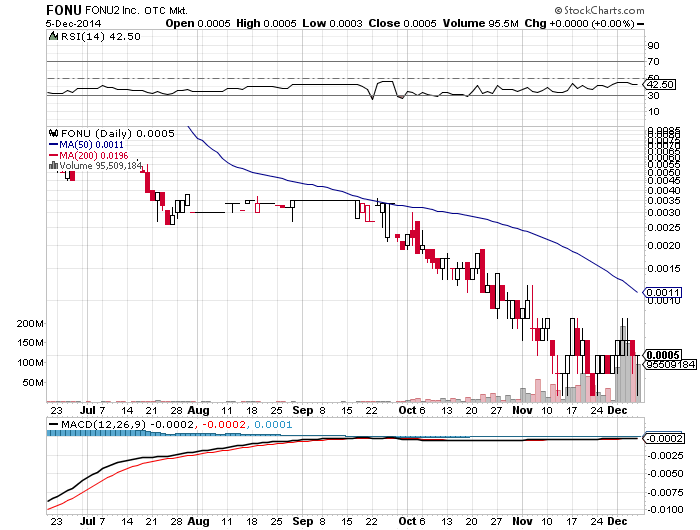
Task: Click the RSI(14) indicator icon
Action: pyautogui.click(x=53, y=36)
